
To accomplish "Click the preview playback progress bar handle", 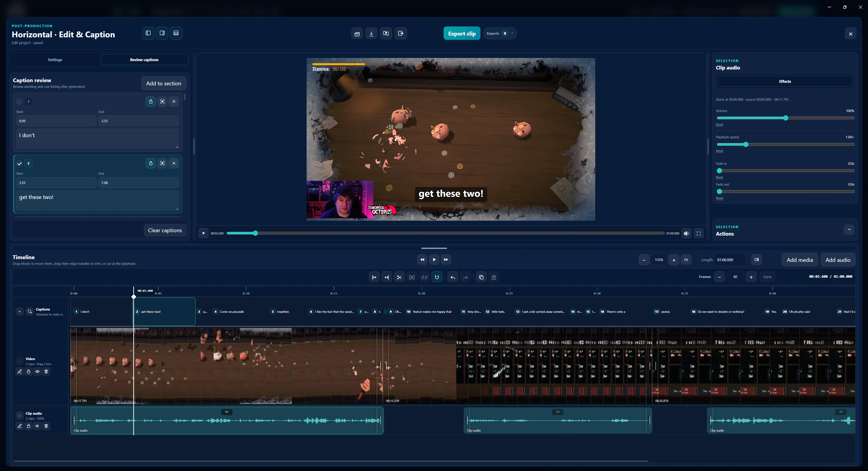I will pos(255,233).
